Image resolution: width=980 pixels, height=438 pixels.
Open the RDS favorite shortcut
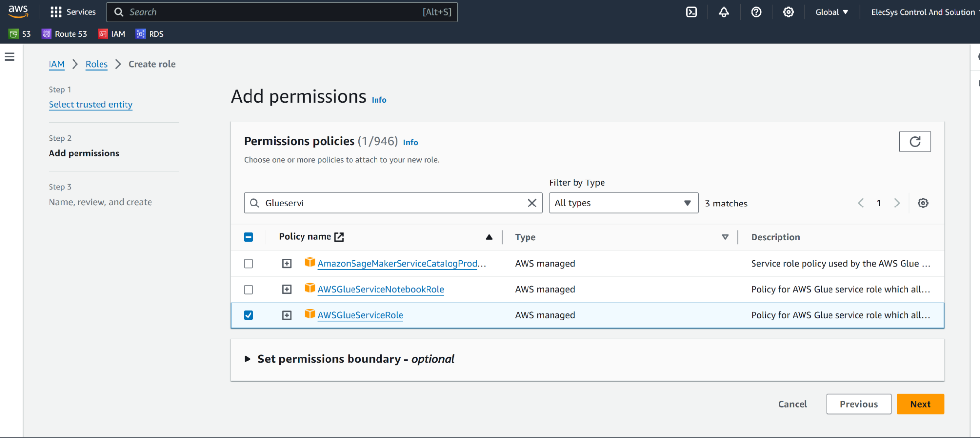click(150, 34)
